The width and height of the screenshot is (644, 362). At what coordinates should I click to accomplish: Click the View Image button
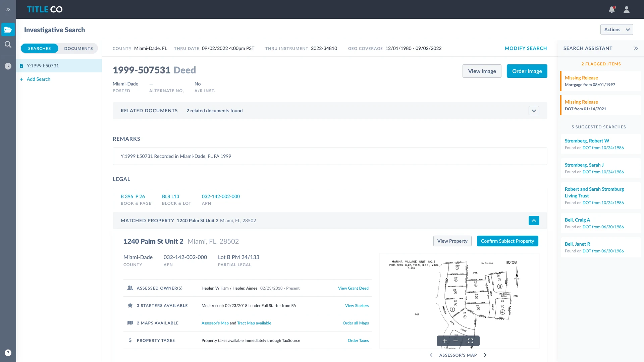coord(482,71)
